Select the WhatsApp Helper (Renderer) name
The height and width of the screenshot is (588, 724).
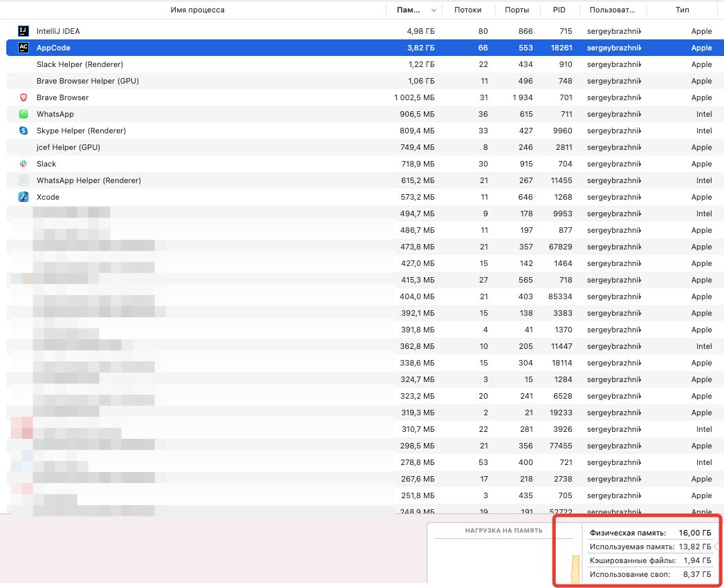coord(89,180)
